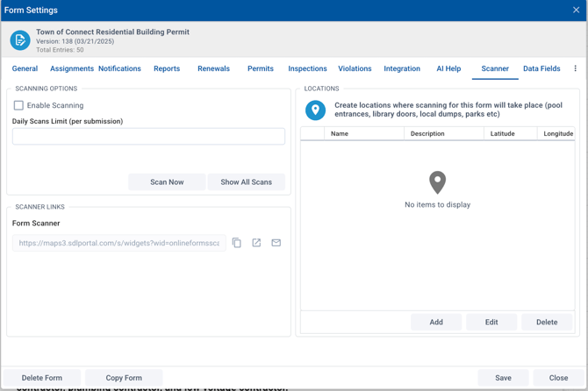
Task: Switch to the General tab
Action: coord(25,68)
